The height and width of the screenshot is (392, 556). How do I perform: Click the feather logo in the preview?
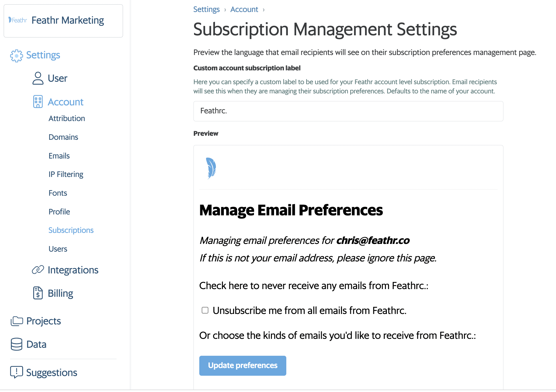[x=211, y=168]
